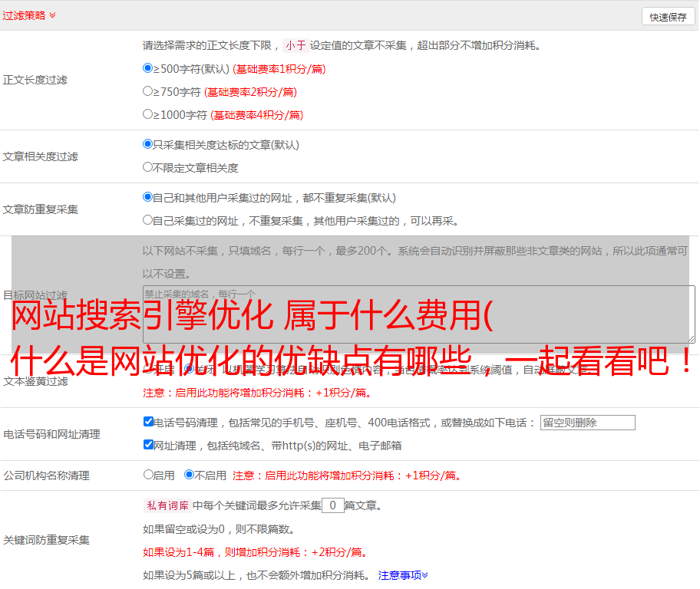Select 自己和其他用户采集过的网址 no-repeat option
This screenshot has width=700, height=589.
148,197
